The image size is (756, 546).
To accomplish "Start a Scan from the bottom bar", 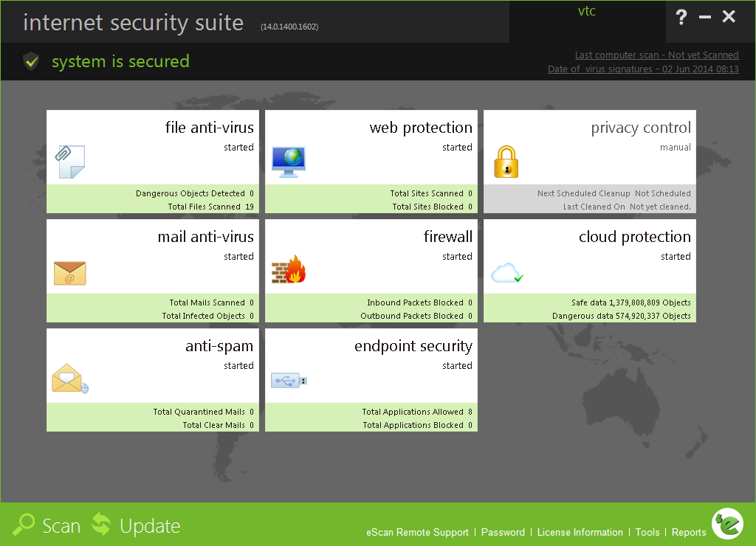I will [x=48, y=525].
